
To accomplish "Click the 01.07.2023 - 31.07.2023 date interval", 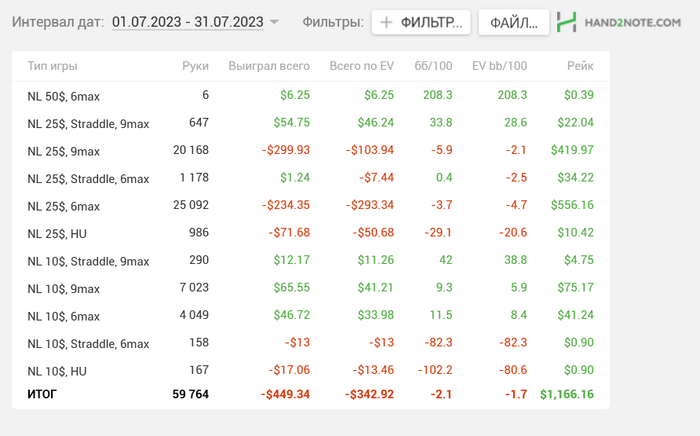I will tap(188, 21).
